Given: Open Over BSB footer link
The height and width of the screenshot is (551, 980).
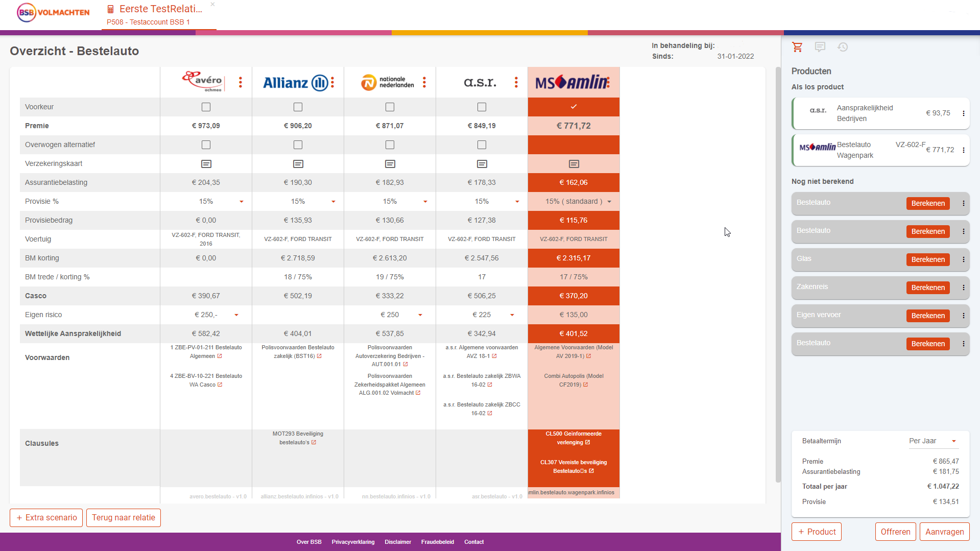Looking at the screenshot, I should [309, 542].
